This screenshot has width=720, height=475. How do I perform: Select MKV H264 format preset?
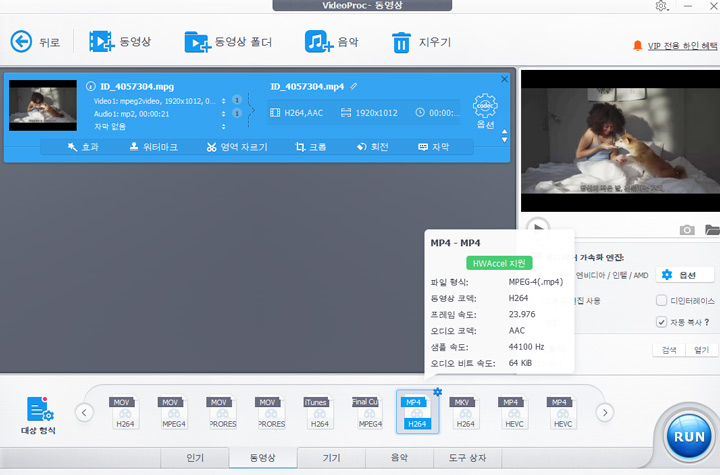465,413
